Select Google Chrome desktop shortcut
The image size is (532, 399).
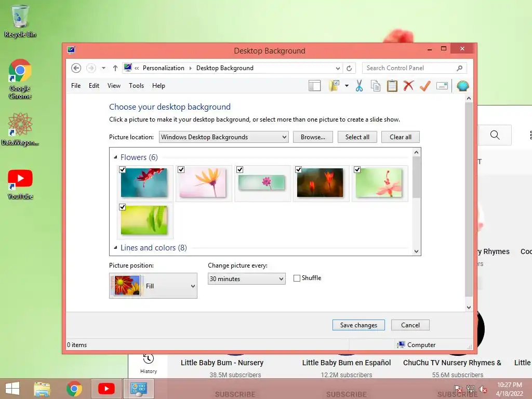point(20,79)
